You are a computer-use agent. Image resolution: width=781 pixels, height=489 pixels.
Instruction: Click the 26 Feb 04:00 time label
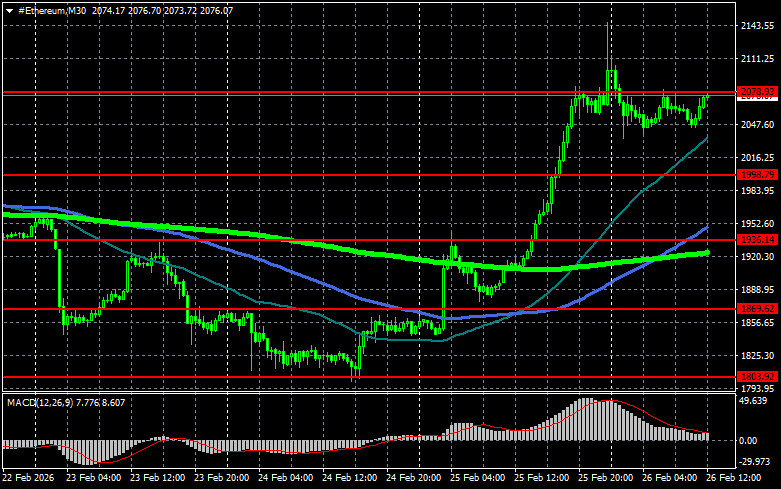pyautogui.click(x=669, y=478)
